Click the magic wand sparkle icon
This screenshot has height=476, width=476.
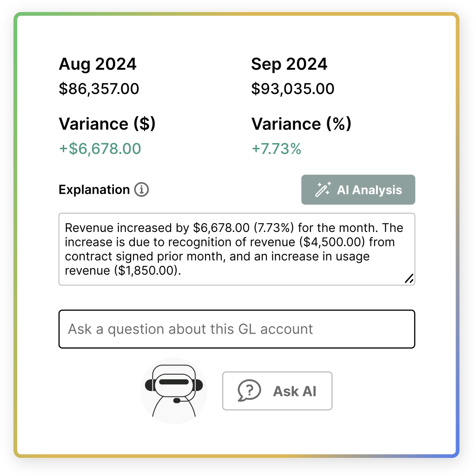323,190
